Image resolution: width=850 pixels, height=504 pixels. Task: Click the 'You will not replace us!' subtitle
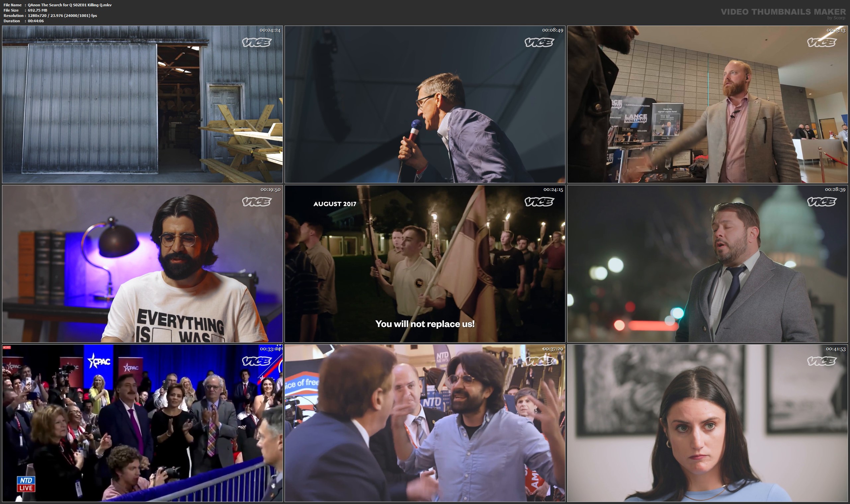(x=425, y=324)
